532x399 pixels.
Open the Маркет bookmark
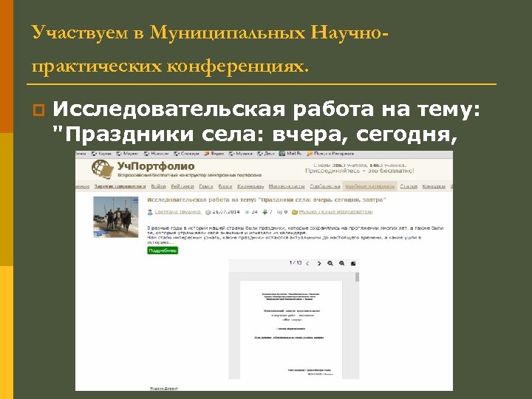[x=127, y=154]
